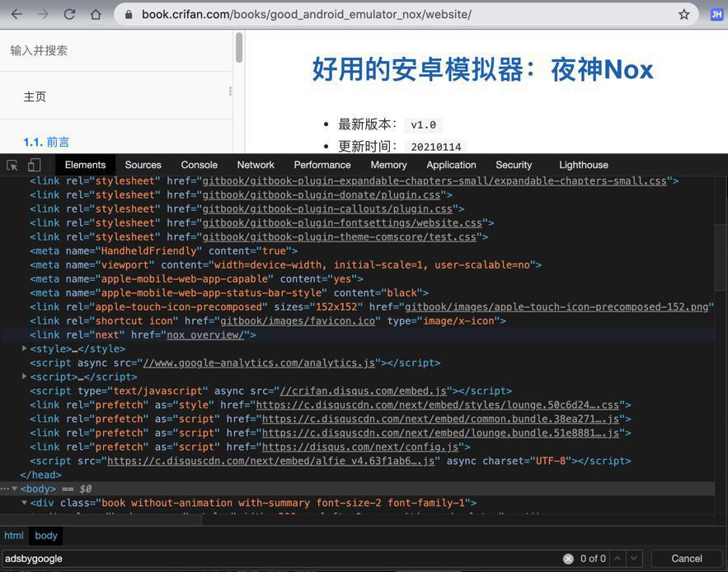Open the Console tab
This screenshot has width=728, height=572.
pos(200,165)
